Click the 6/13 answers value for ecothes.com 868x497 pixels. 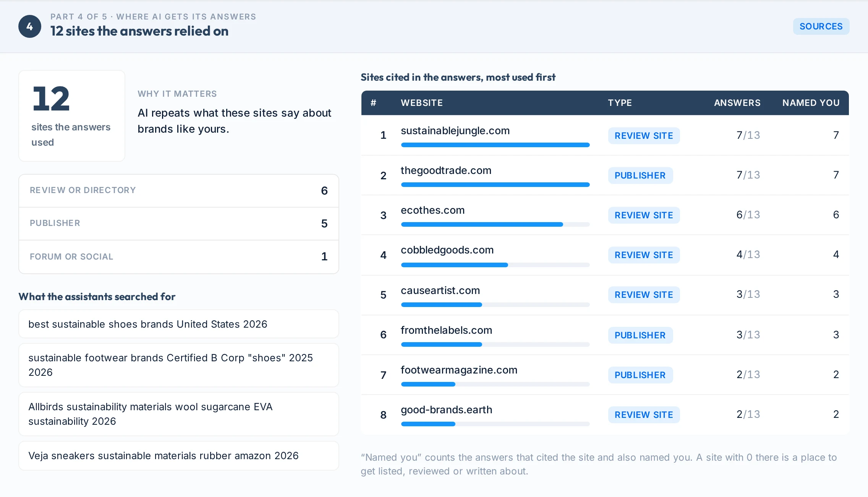748,215
